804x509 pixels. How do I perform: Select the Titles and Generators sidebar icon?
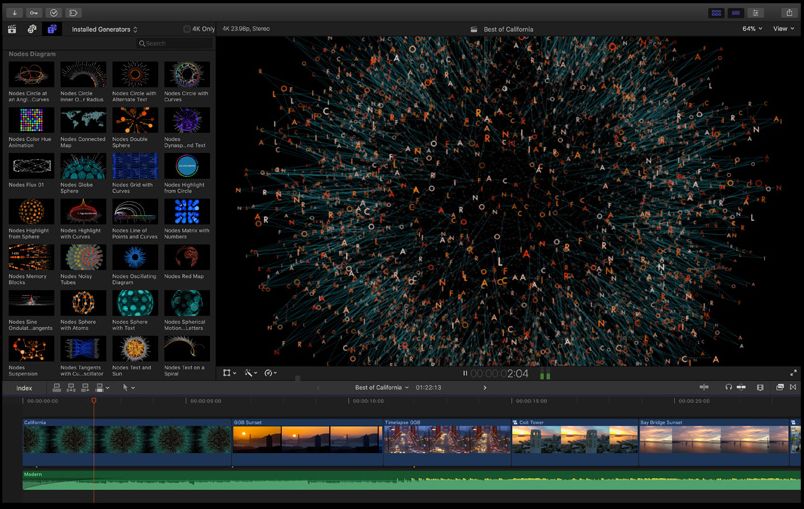pyautogui.click(x=53, y=29)
